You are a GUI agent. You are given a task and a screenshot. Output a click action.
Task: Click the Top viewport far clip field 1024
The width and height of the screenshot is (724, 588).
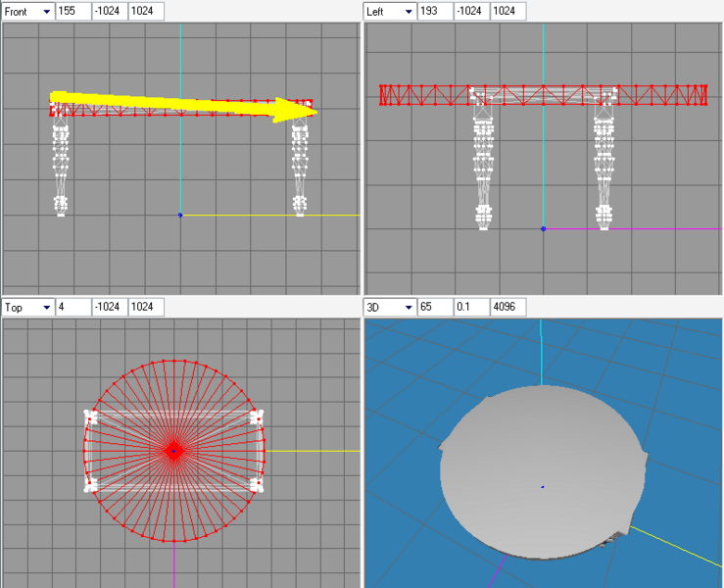point(146,307)
